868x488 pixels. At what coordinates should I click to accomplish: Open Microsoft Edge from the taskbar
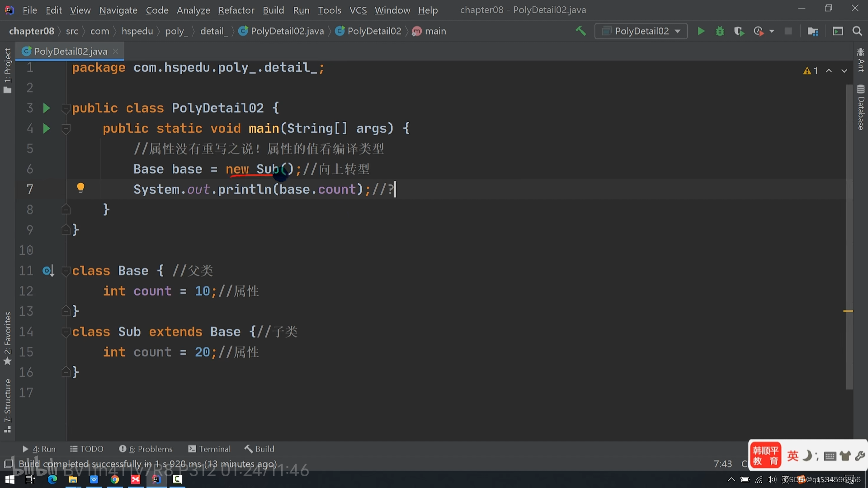click(52, 479)
